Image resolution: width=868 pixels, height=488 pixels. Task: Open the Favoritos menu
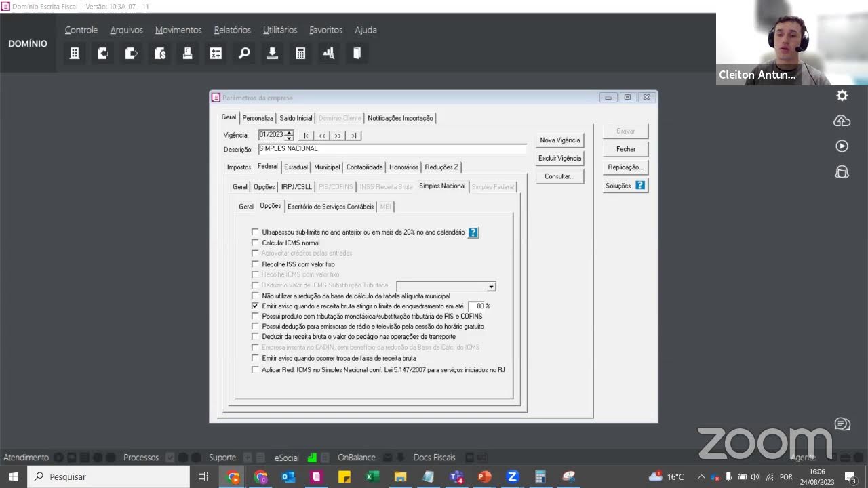(326, 30)
